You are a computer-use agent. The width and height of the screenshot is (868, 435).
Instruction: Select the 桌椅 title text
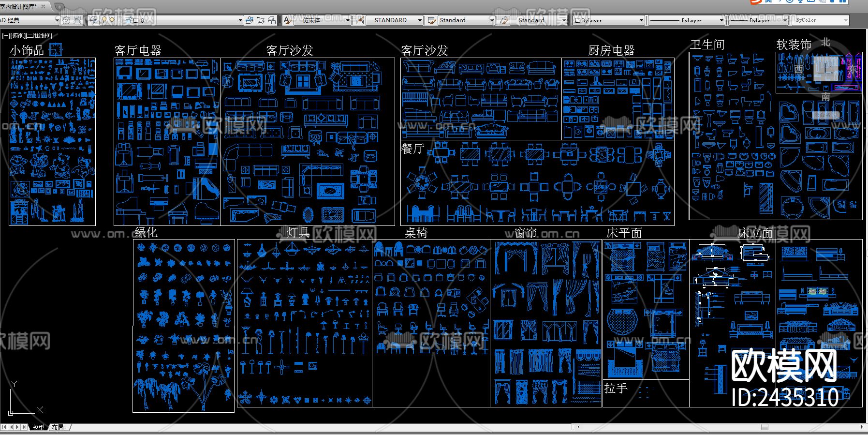[416, 233]
